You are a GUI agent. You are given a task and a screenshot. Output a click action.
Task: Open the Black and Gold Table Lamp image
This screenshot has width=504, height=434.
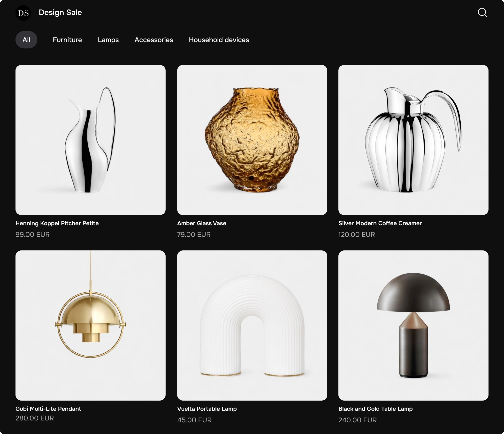pos(413,325)
